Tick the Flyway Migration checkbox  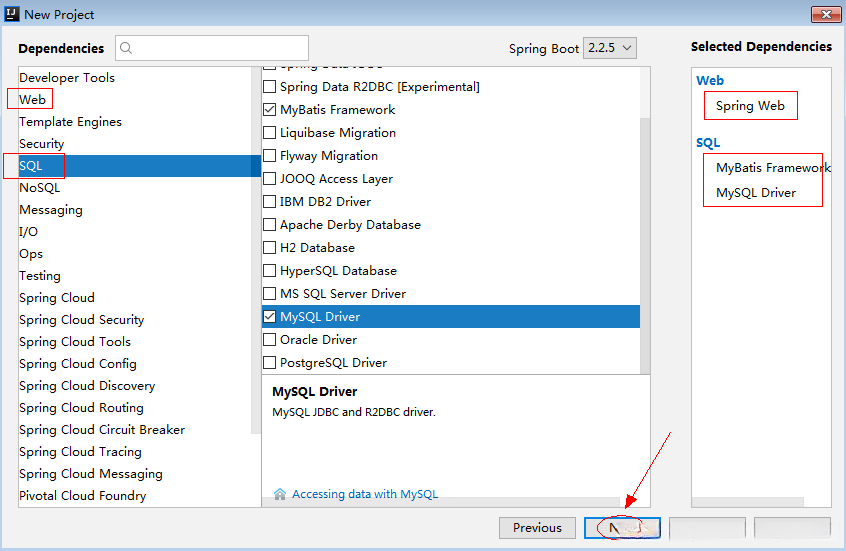click(x=270, y=156)
